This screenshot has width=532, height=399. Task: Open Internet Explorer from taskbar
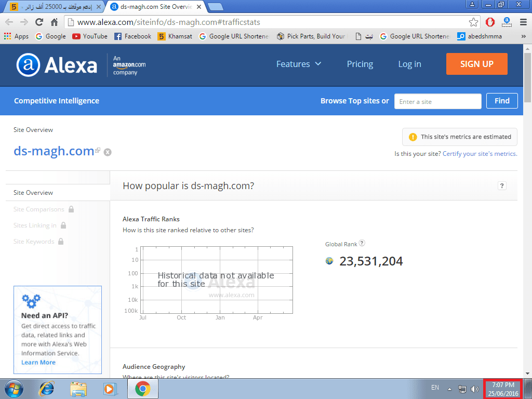47,388
